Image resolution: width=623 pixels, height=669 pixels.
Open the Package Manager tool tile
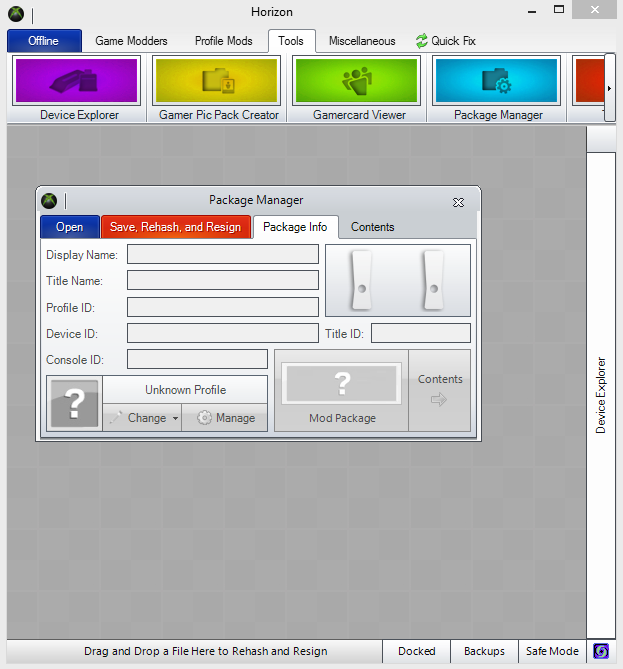(497, 88)
